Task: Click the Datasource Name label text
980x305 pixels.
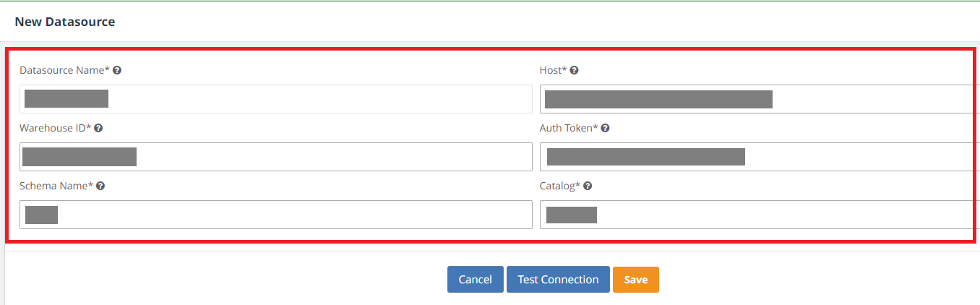Action: (x=64, y=71)
